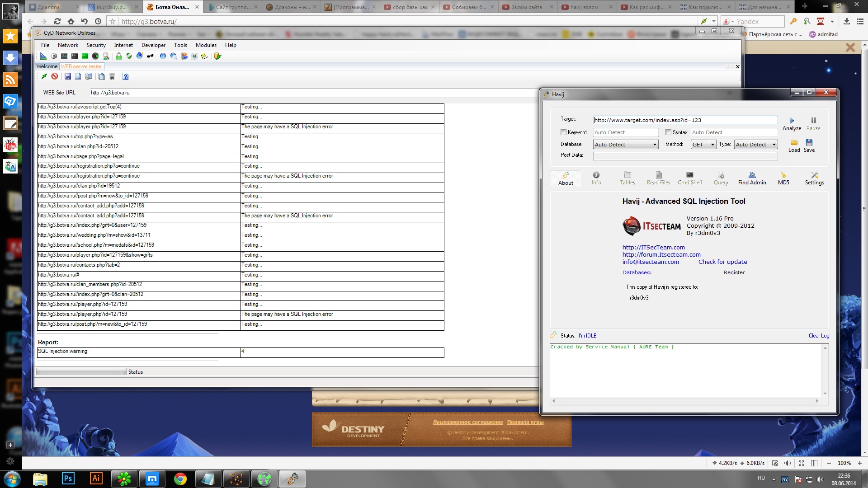Copy results using the copy pages icon
The image size is (868, 488).
click(101, 76)
